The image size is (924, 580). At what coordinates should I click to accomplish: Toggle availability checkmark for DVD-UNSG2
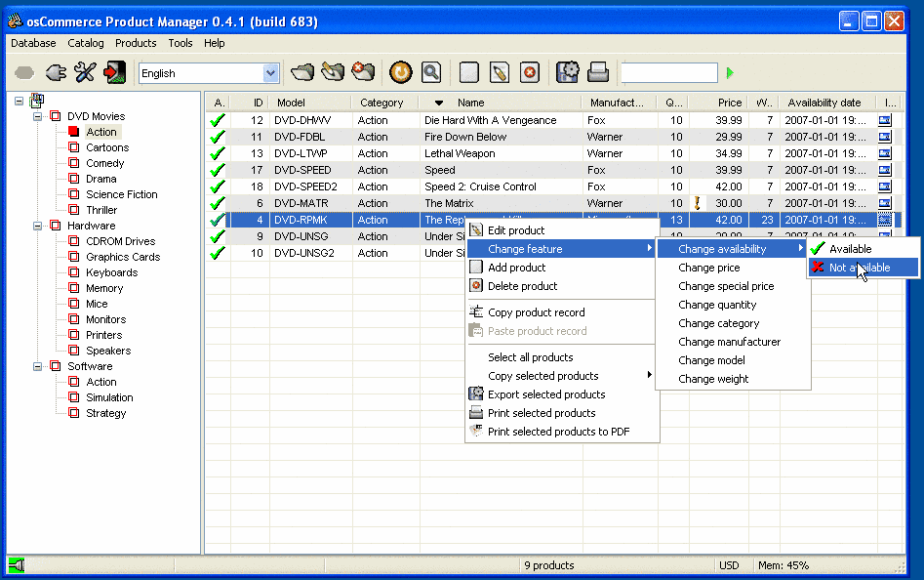point(218,253)
